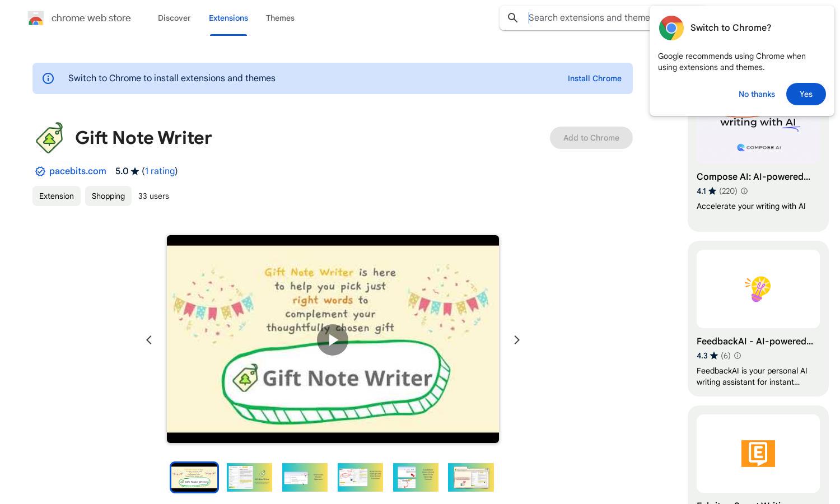Open the 1 rating link
Screen dimensions: 840x504
tap(160, 171)
